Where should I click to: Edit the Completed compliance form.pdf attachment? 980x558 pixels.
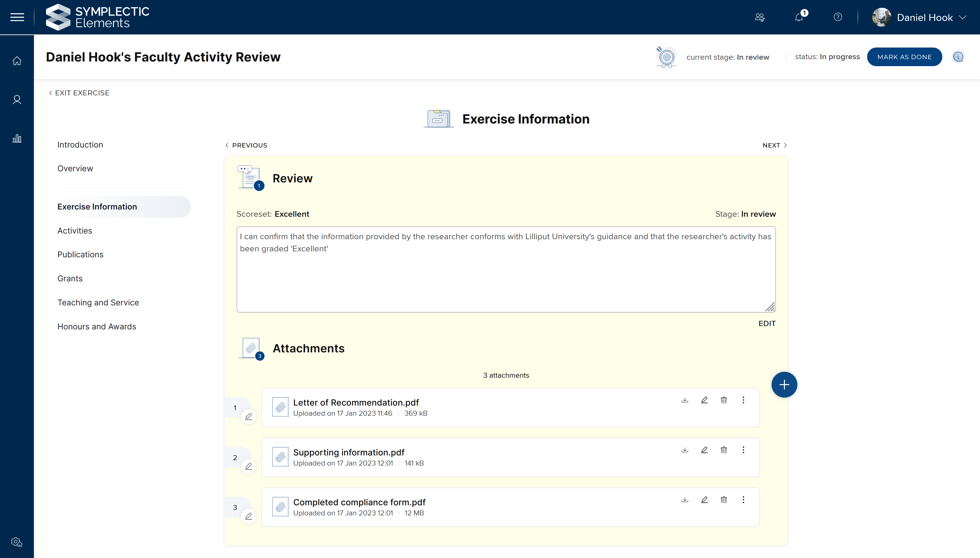tap(704, 500)
